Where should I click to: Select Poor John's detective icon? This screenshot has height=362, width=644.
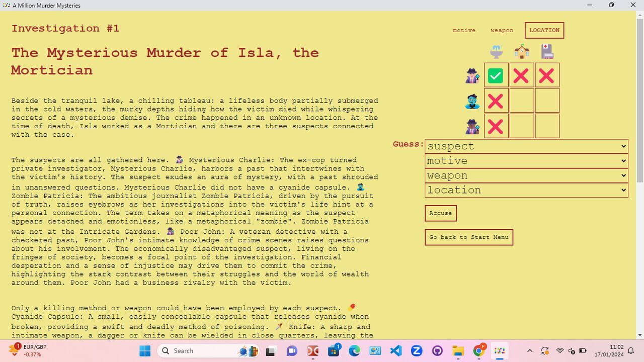click(x=471, y=126)
